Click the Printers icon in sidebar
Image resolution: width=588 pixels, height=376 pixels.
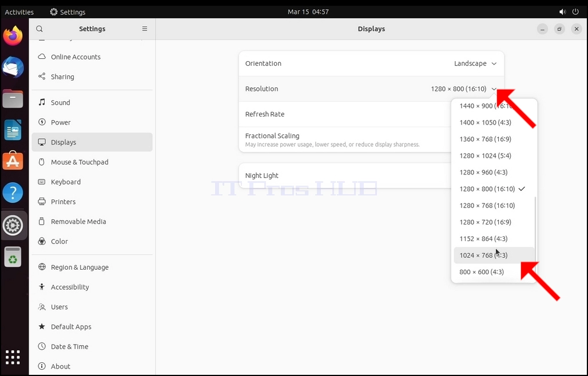click(42, 202)
